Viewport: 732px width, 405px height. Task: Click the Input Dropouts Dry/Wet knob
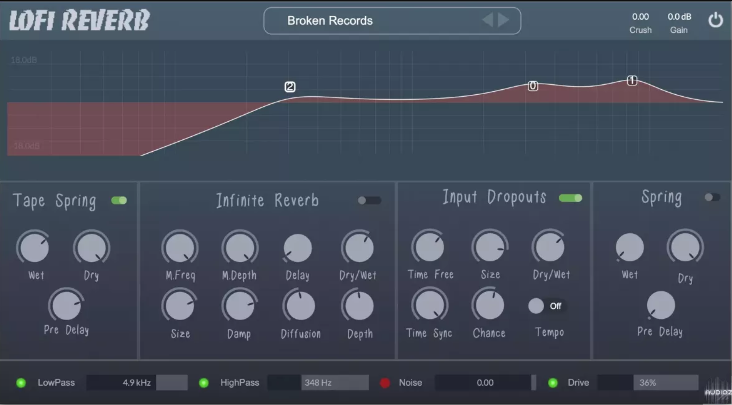[550, 247]
